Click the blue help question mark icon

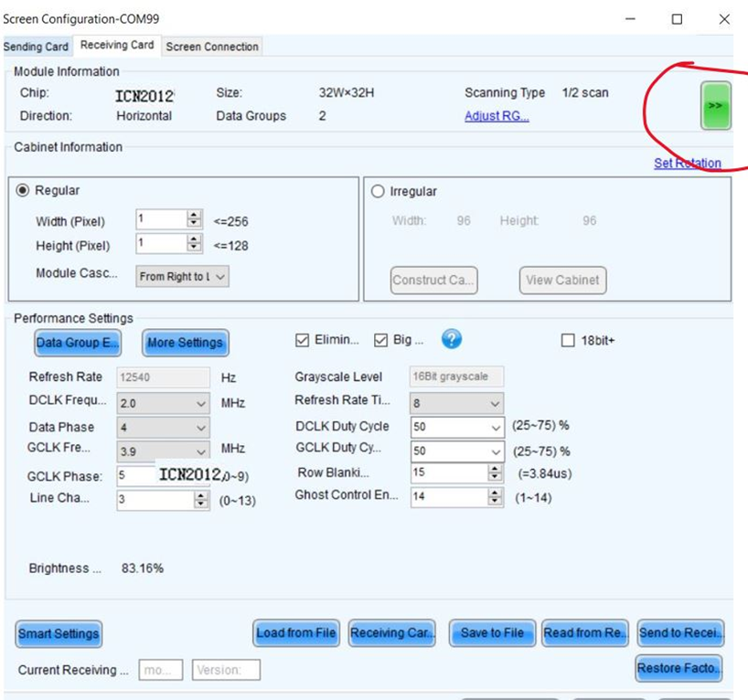pos(451,340)
